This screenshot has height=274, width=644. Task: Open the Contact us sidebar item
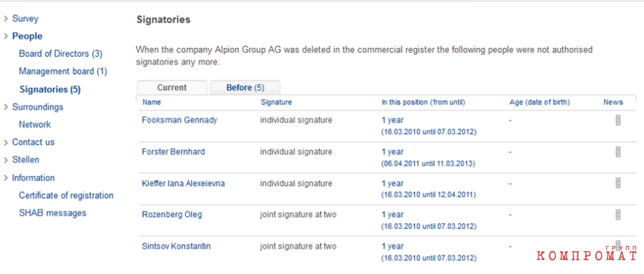(34, 142)
